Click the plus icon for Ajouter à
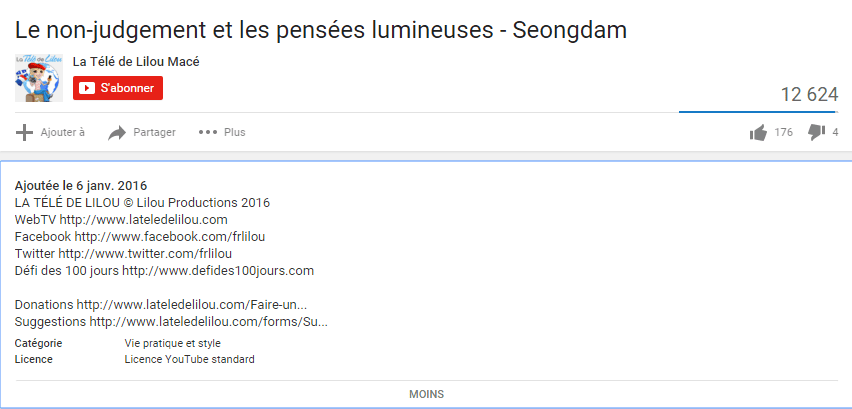 [24, 133]
